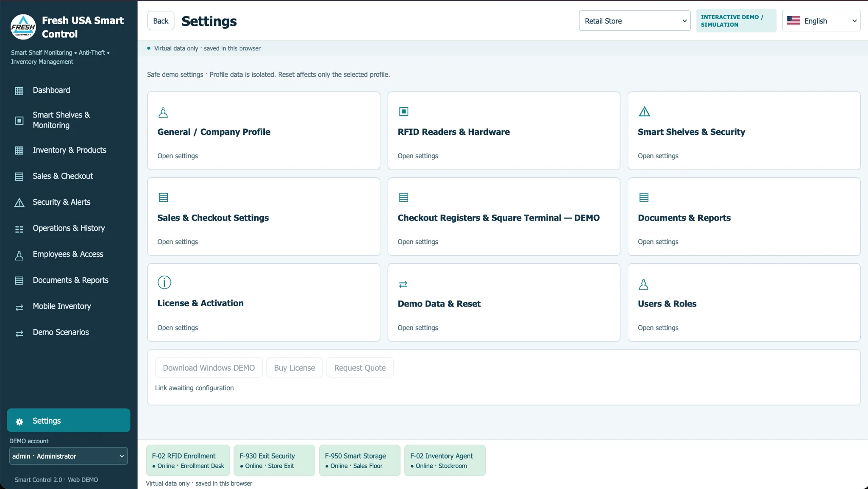868x489 pixels.
Task: Click the Interactive Demo / Simulation badge
Action: click(736, 21)
